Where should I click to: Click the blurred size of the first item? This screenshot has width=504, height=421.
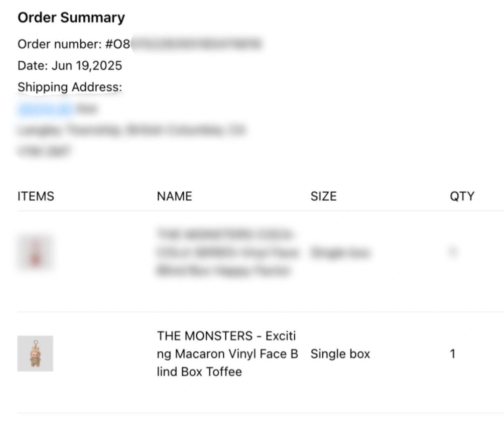click(340, 252)
